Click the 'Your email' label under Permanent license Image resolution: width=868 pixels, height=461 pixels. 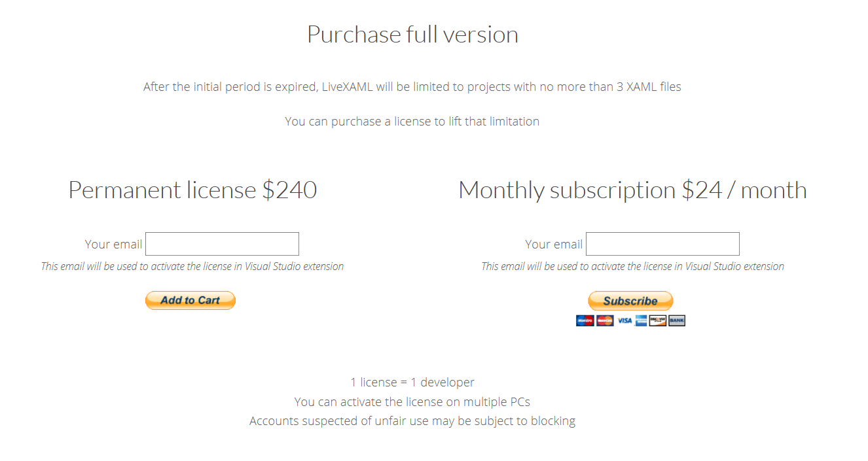point(113,244)
